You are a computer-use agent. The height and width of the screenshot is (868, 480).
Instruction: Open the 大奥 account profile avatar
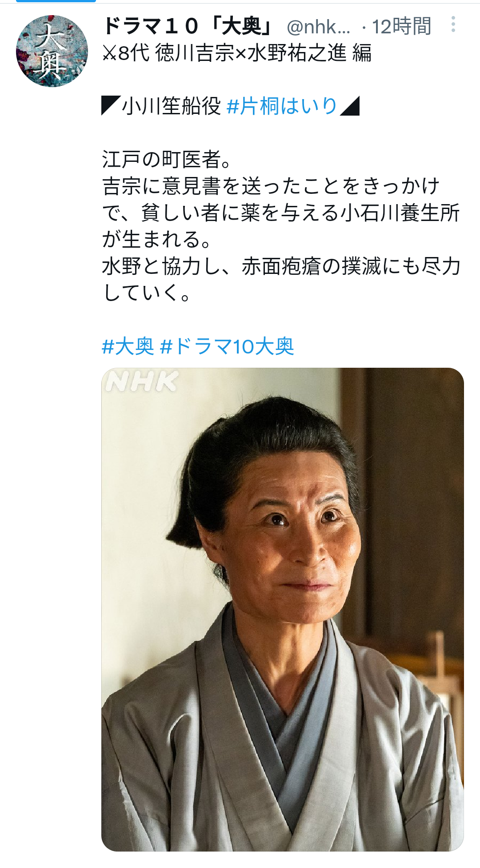52,51
